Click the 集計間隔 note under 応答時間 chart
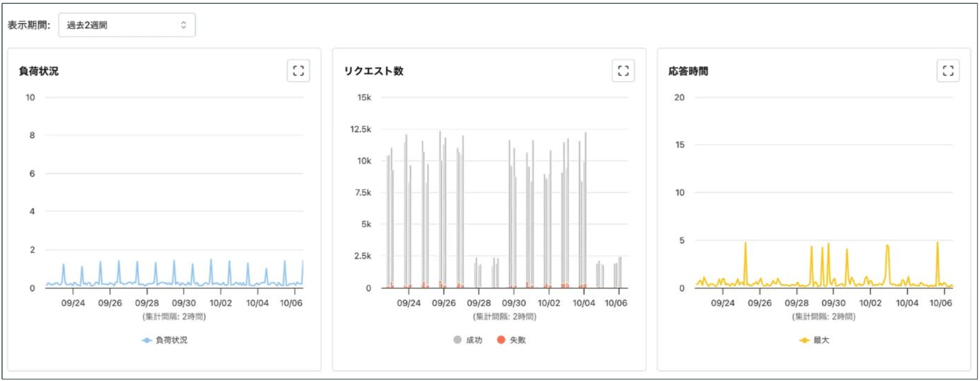The height and width of the screenshot is (381, 980). (824, 316)
